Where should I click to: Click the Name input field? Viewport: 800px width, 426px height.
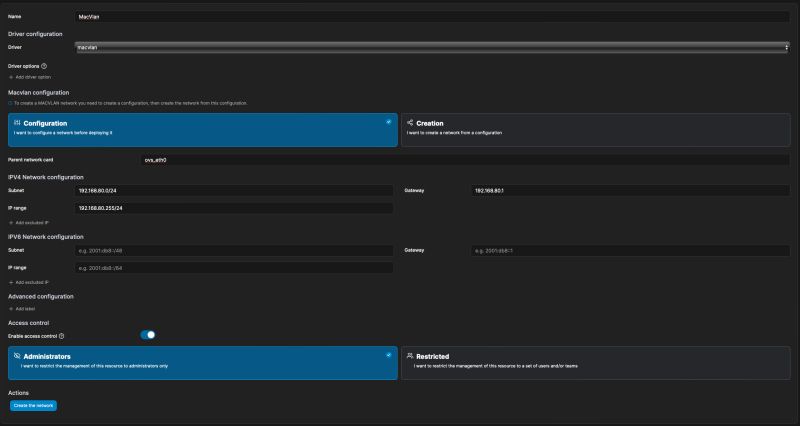[432, 17]
